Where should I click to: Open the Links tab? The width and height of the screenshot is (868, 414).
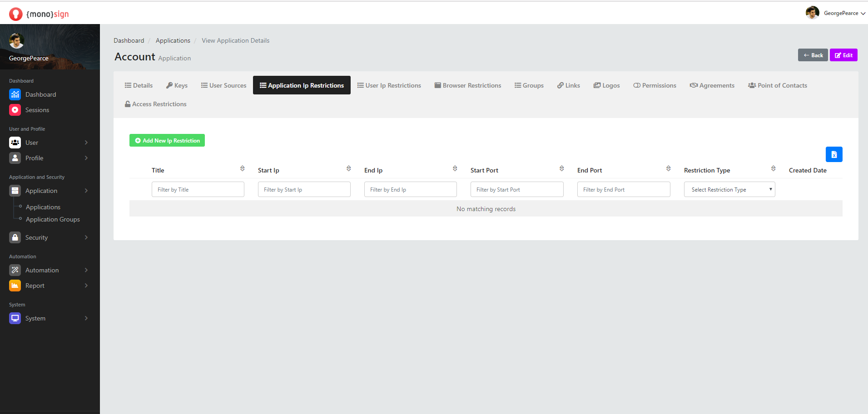(x=569, y=85)
